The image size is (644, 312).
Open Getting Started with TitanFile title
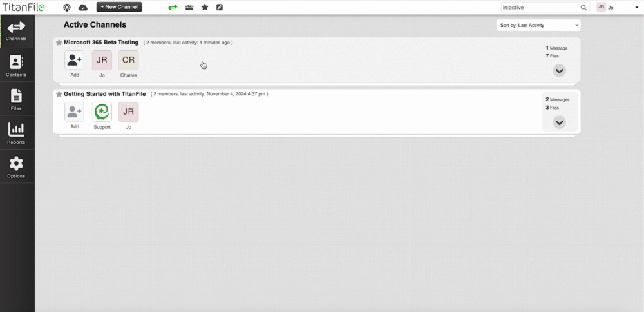tap(105, 94)
